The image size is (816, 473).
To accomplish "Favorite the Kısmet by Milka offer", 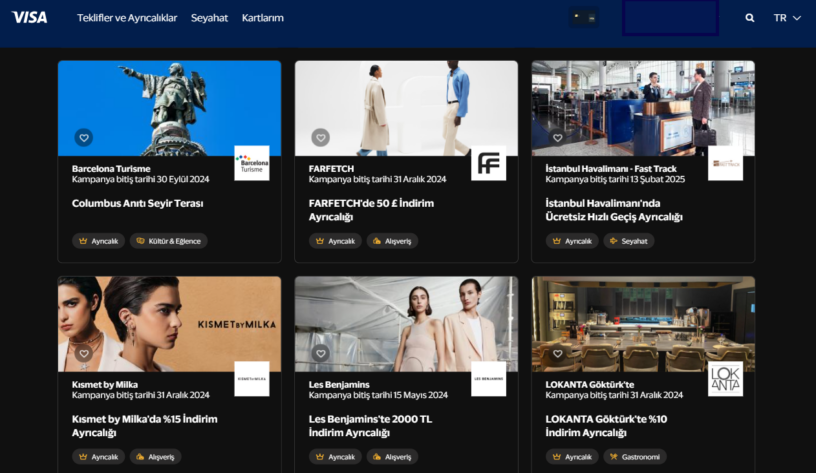I will (84, 353).
